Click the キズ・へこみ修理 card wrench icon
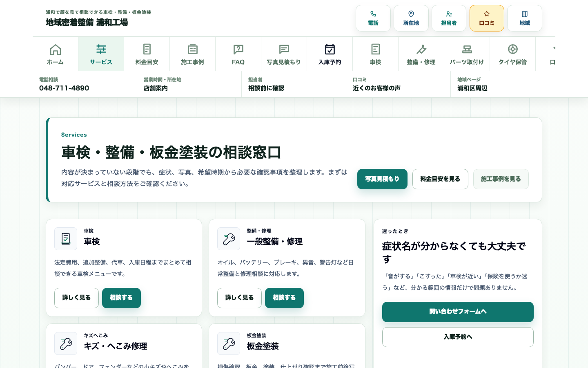 [66, 343]
